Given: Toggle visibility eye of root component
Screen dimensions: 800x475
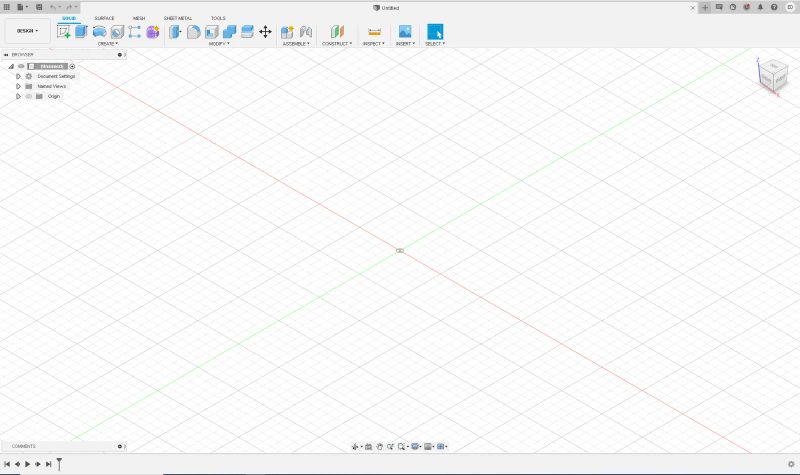Looking at the screenshot, I should [x=21, y=66].
